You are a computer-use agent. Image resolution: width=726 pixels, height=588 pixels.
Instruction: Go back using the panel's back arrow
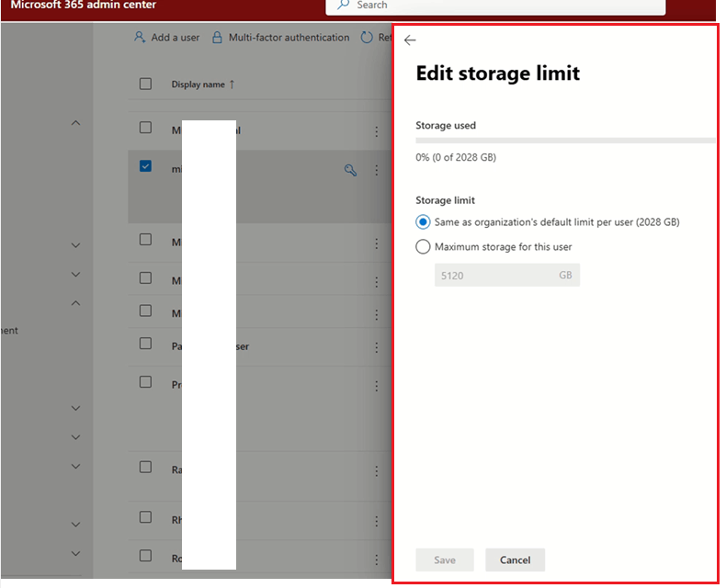[x=410, y=40]
